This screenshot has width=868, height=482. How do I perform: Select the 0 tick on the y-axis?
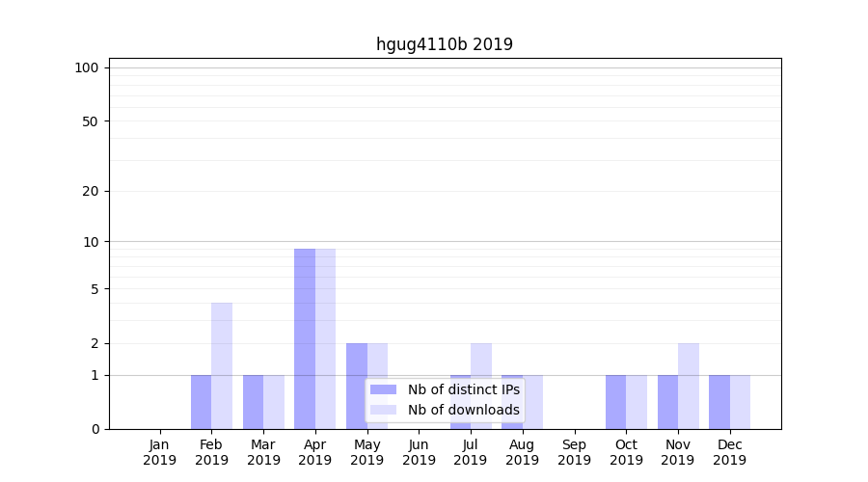95,429
